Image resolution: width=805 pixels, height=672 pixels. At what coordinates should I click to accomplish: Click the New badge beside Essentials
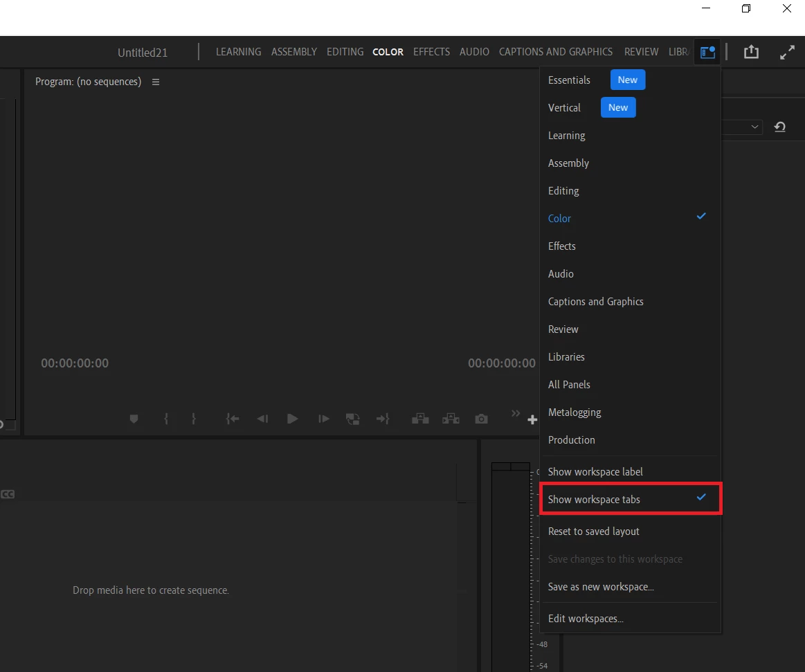(x=627, y=80)
